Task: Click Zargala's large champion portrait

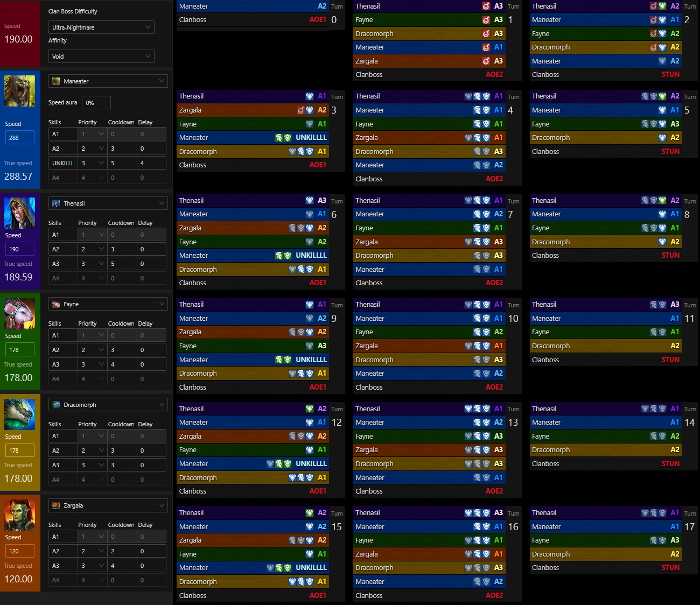Action: (x=19, y=515)
